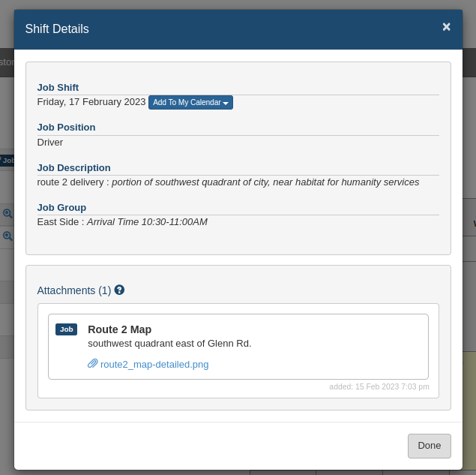
Task: Click the Job badge on the attachment
Action: tap(66, 329)
